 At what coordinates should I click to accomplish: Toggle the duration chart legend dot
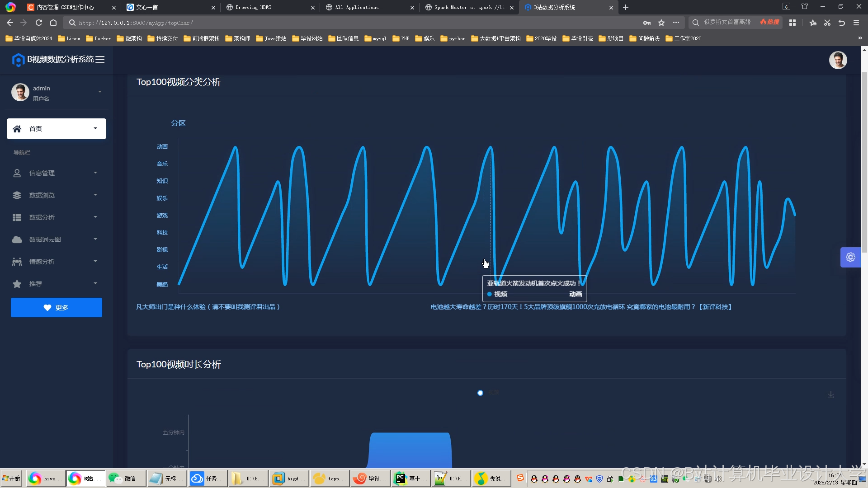tap(480, 393)
